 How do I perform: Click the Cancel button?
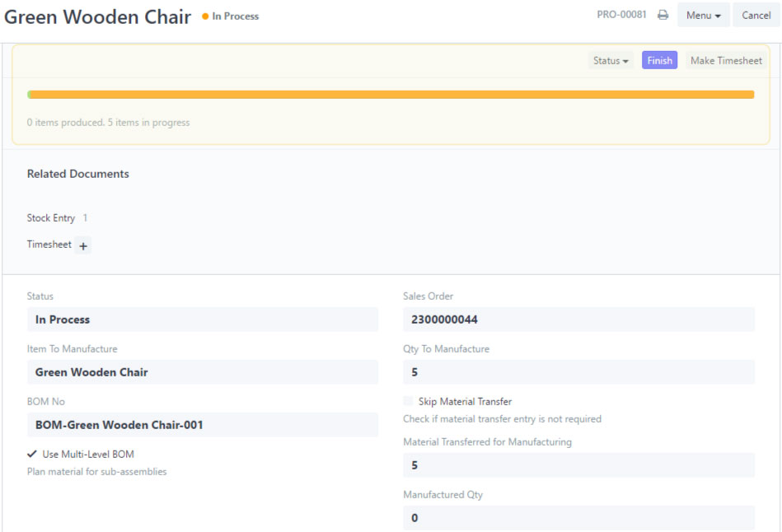(756, 15)
